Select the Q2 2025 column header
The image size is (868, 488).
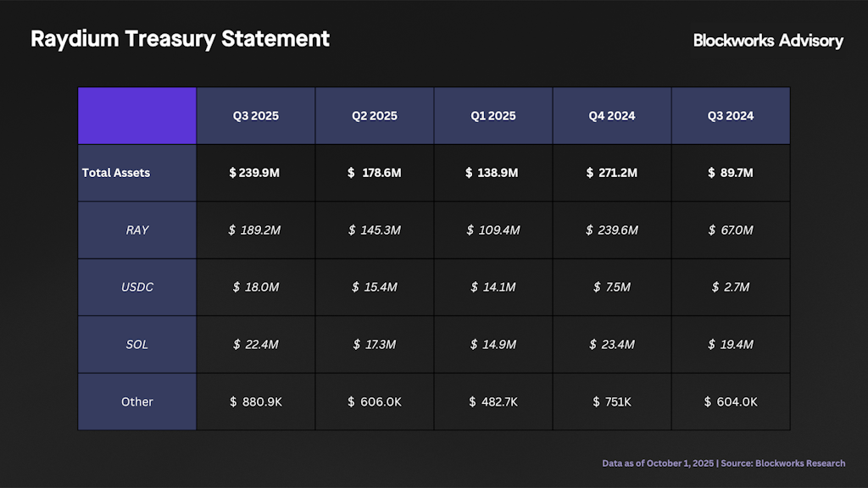click(x=375, y=116)
